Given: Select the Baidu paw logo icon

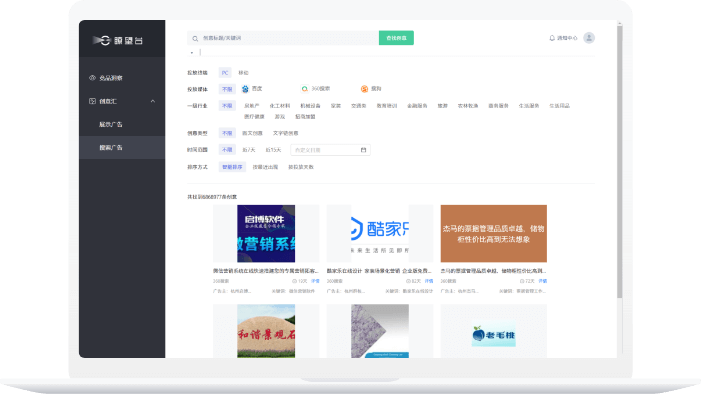Looking at the screenshot, I should click(x=245, y=89).
